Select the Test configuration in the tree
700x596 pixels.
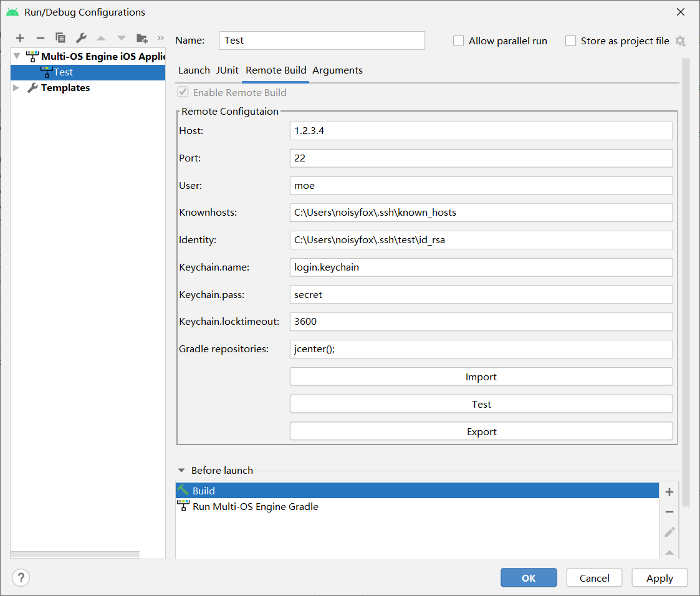point(88,72)
